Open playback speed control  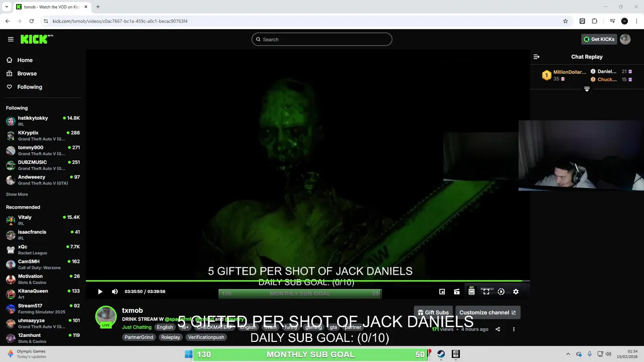[x=501, y=292]
